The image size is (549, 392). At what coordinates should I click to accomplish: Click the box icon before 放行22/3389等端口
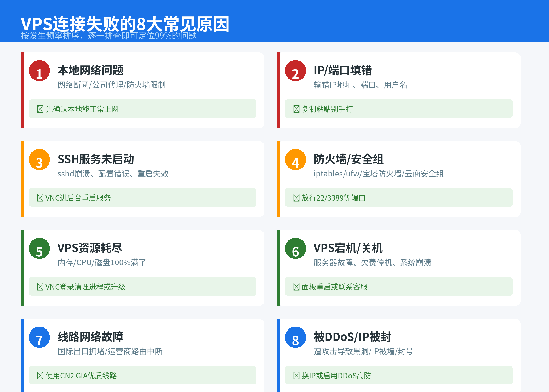[x=296, y=198]
